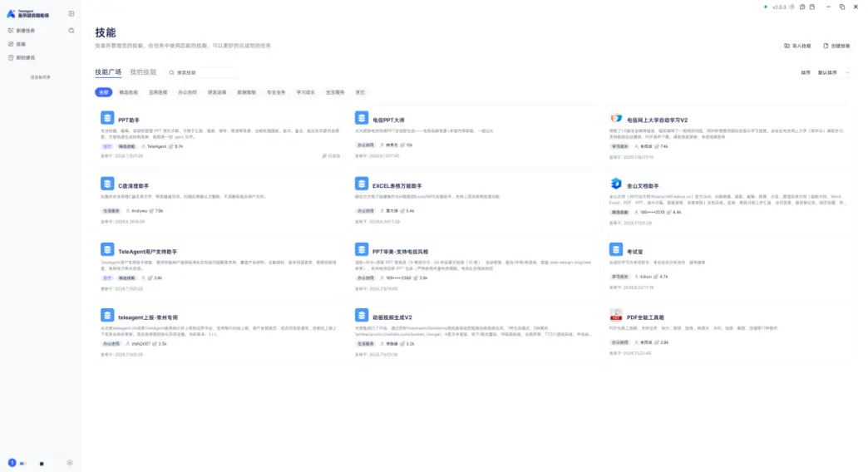The width and height of the screenshot is (868, 472).
Task: Click the PPT助手 skill icon
Action: pyautogui.click(x=107, y=118)
